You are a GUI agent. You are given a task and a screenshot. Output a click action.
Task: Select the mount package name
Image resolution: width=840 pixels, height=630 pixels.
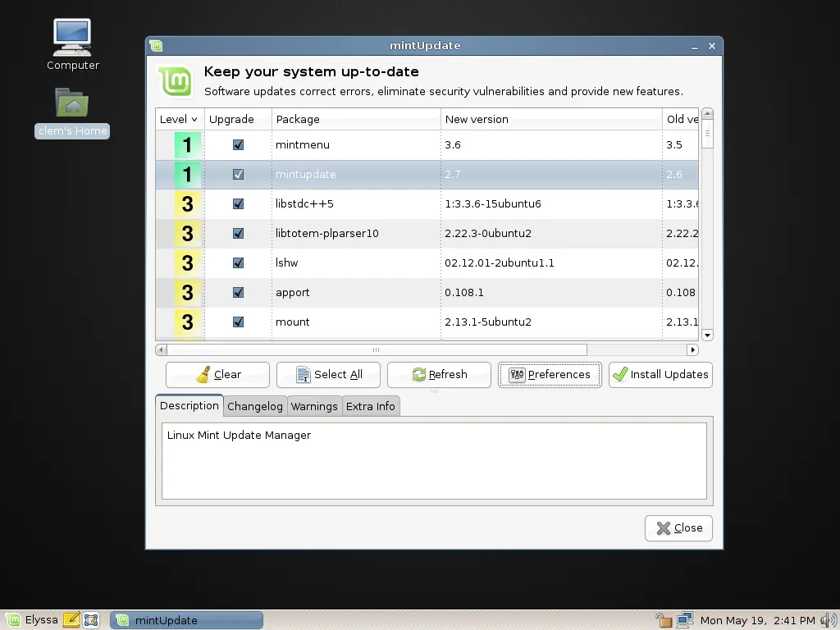point(293,322)
